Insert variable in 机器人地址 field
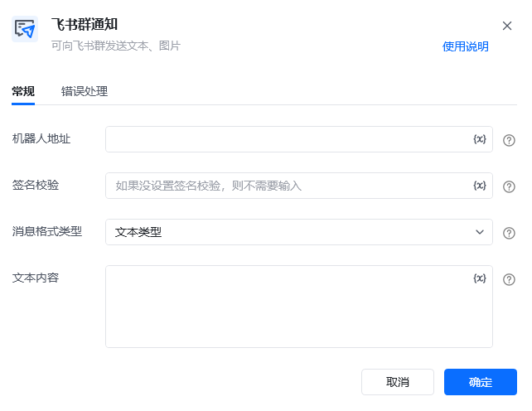The image size is (532, 411). tap(480, 139)
